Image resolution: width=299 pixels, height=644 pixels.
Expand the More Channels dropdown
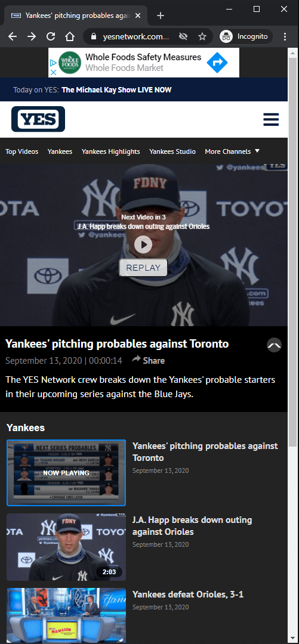pos(232,151)
